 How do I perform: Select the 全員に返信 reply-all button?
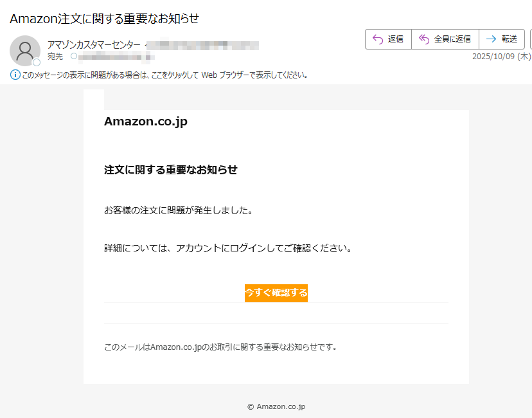click(445, 39)
